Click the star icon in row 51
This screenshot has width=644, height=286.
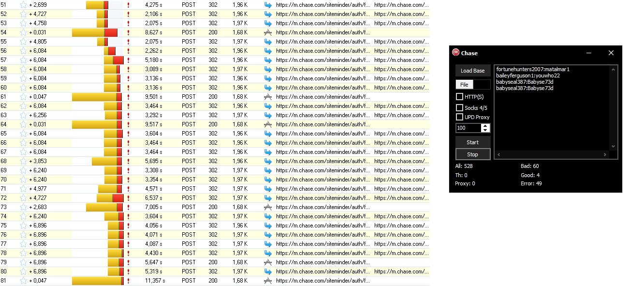tap(23, 5)
